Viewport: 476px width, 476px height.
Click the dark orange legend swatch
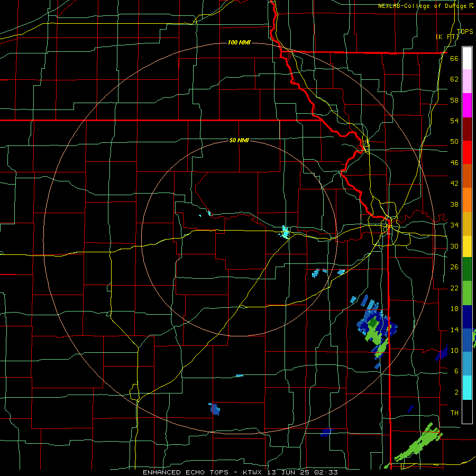[x=467, y=176]
